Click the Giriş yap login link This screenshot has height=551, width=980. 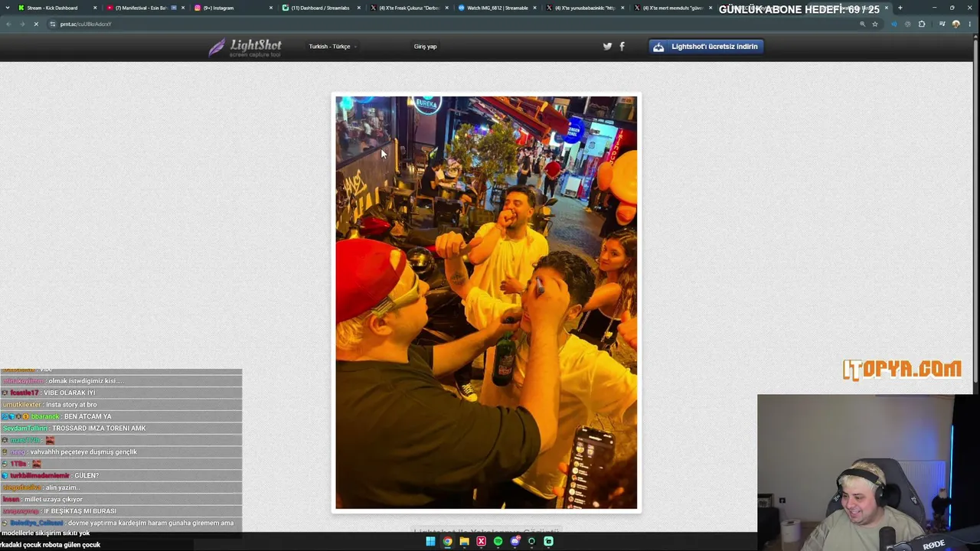(425, 47)
